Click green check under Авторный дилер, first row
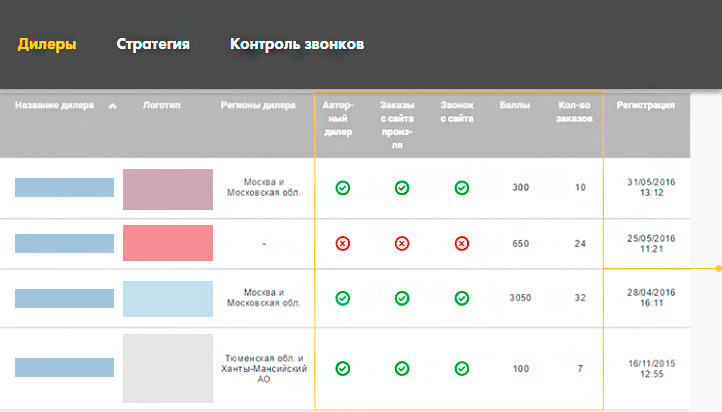This screenshot has width=722, height=412. coord(342,187)
